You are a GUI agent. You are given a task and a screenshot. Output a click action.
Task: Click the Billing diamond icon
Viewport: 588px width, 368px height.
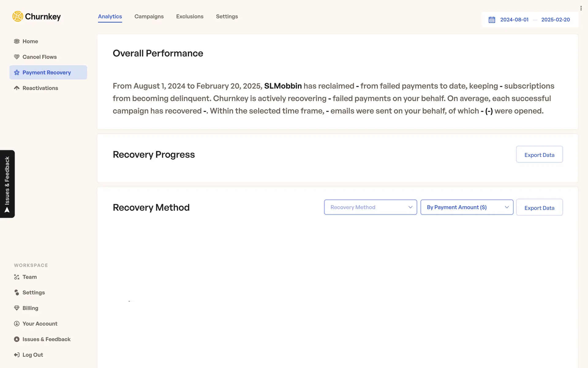[x=17, y=308]
